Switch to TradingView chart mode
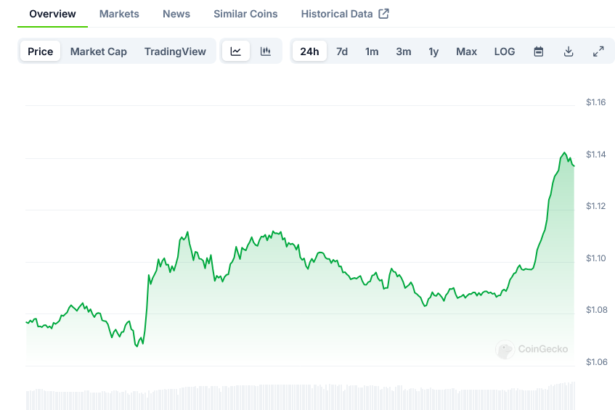The image size is (615, 410). point(176,52)
